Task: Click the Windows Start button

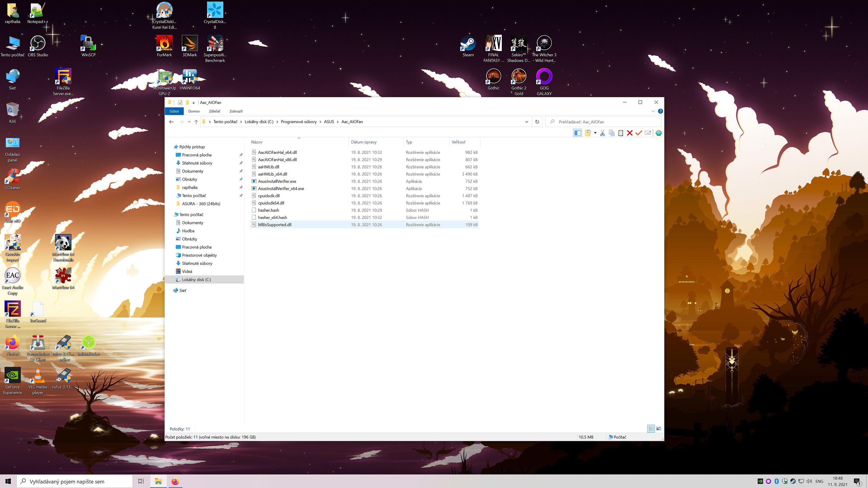Action: click(x=8, y=481)
